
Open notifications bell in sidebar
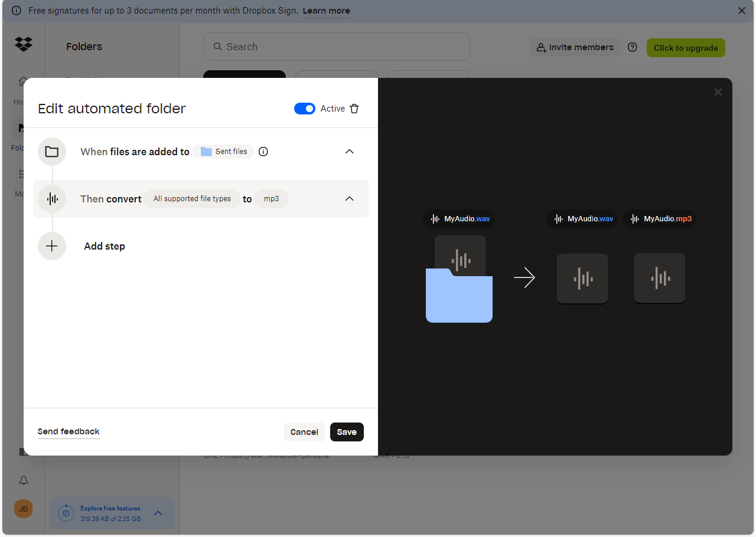pyautogui.click(x=24, y=480)
